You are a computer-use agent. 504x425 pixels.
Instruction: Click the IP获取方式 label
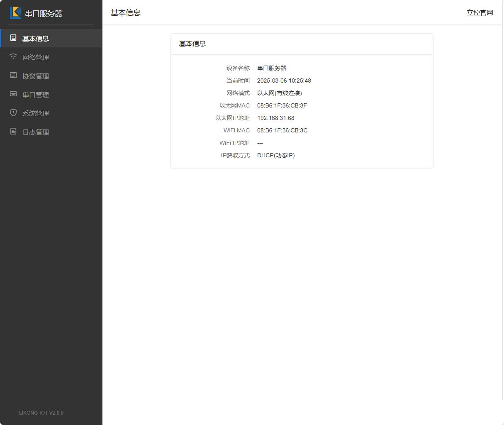click(236, 155)
